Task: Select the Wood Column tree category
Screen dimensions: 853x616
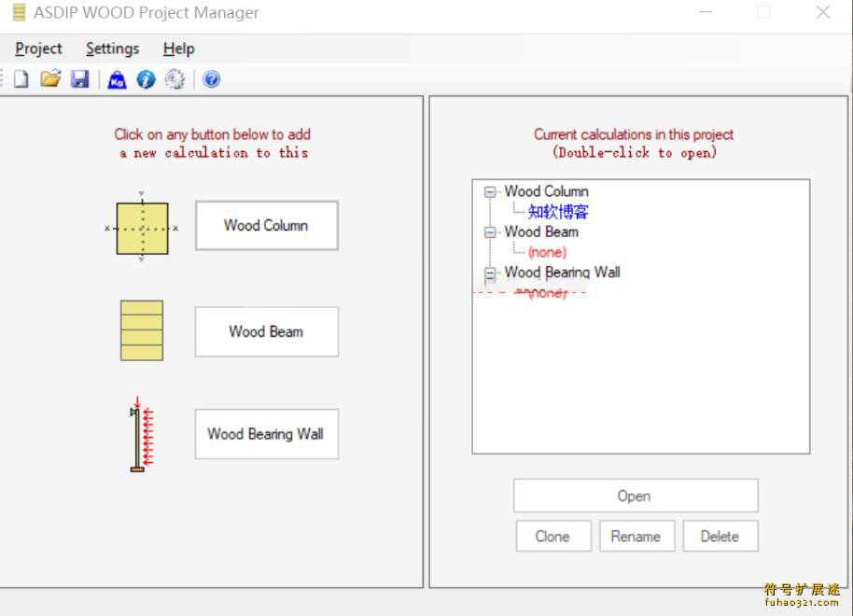Action: coord(546,191)
